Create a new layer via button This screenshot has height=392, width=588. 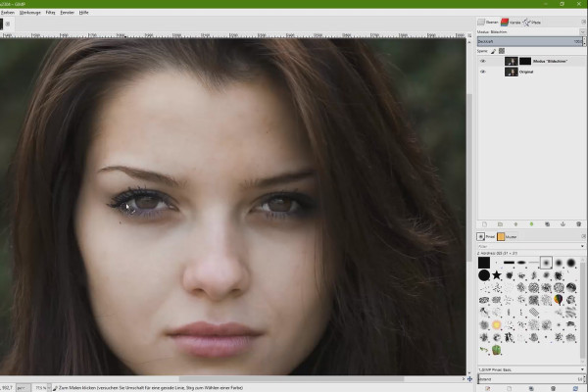[484, 224]
